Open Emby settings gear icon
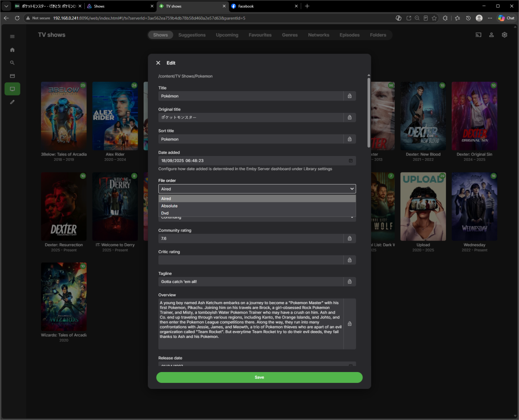Screen dimensions: 519x420 click(504, 35)
